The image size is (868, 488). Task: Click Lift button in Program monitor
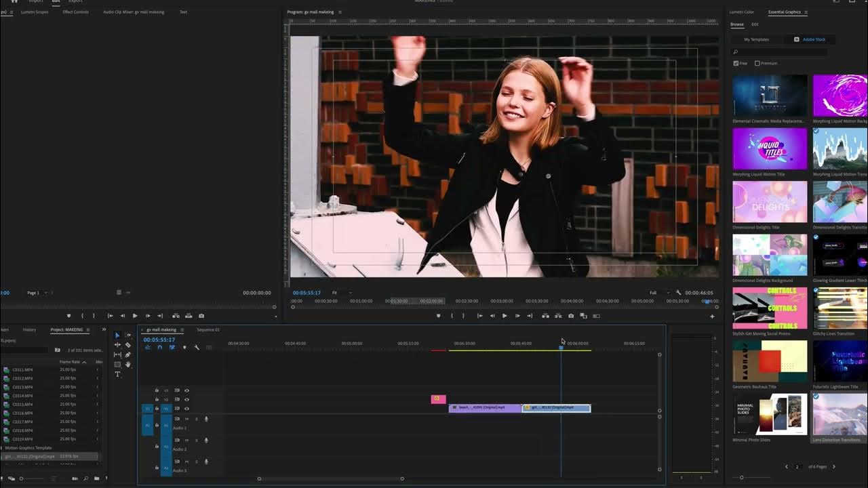(545, 316)
